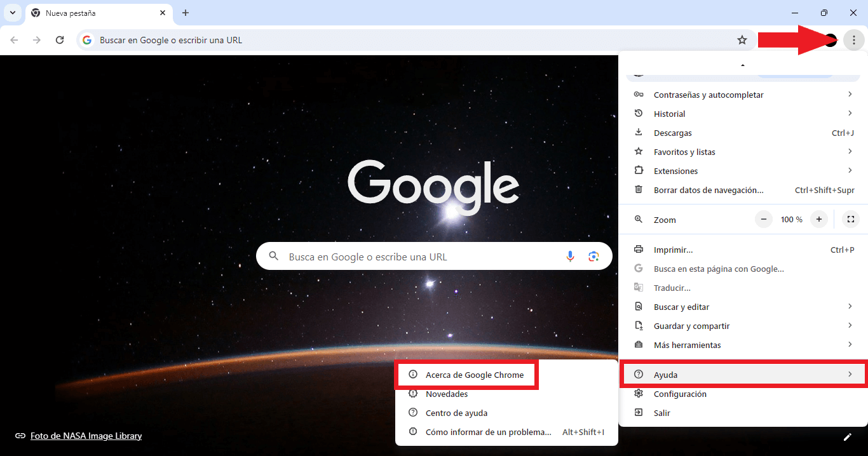This screenshot has height=456, width=868.
Task: Close the Nueva pestaña tab
Action: [163, 13]
